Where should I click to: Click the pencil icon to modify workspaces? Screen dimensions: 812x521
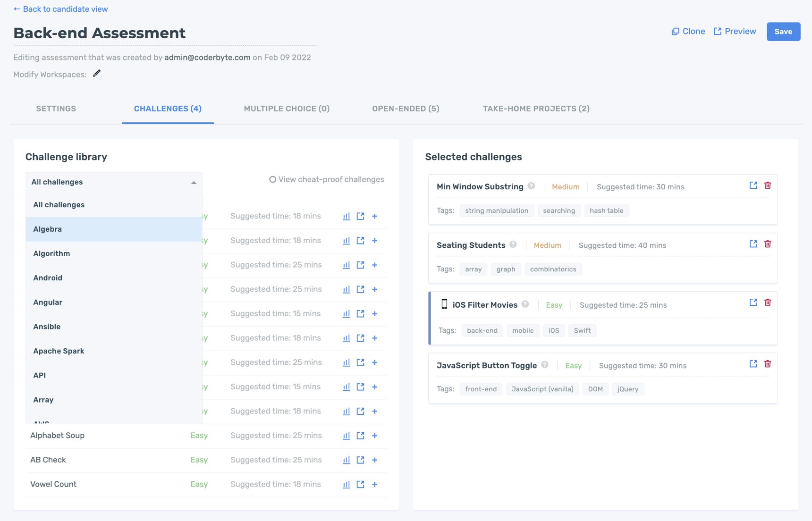pyautogui.click(x=97, y=74)
